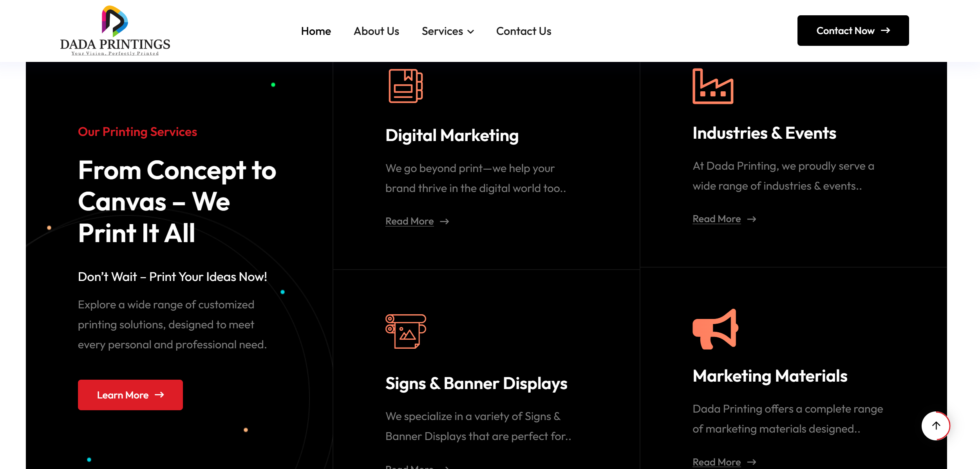Click the Signs & Banner Displays heading
Viewport: 980px width, 469px height.
[476, 383]
